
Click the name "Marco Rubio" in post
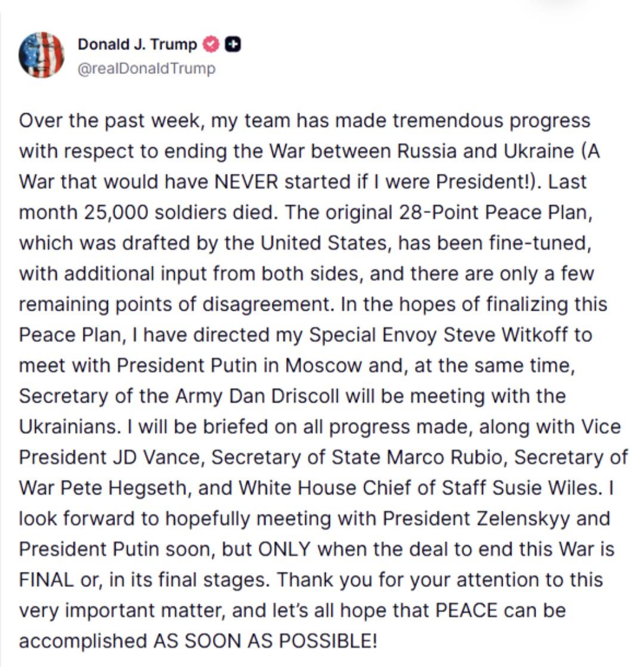tap(447, 458)
